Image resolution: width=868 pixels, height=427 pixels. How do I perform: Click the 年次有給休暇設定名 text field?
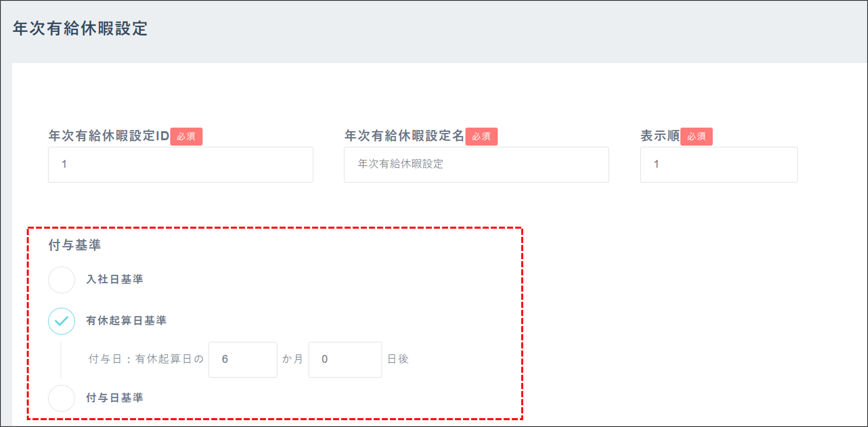[x=476, y=165]
